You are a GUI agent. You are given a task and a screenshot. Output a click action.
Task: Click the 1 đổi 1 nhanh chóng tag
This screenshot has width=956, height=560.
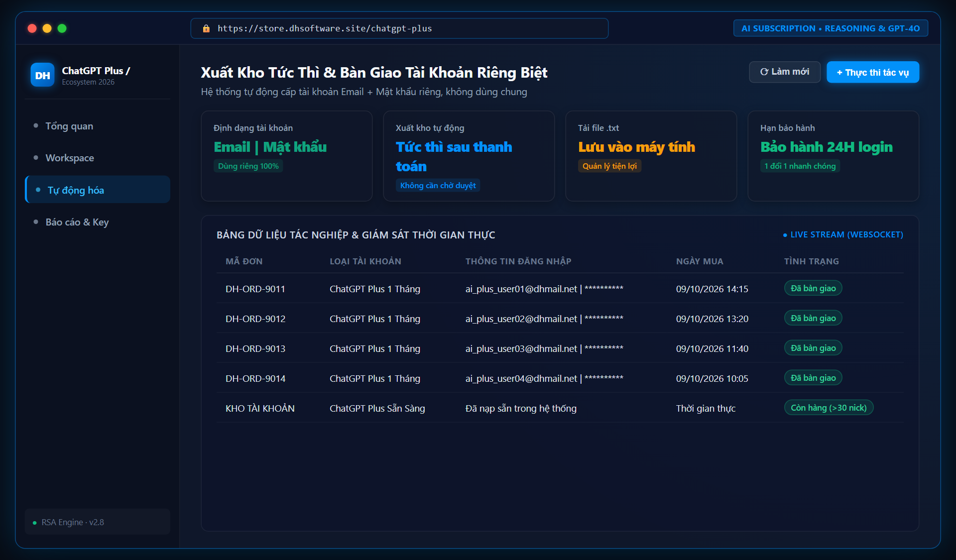point(800,166)
